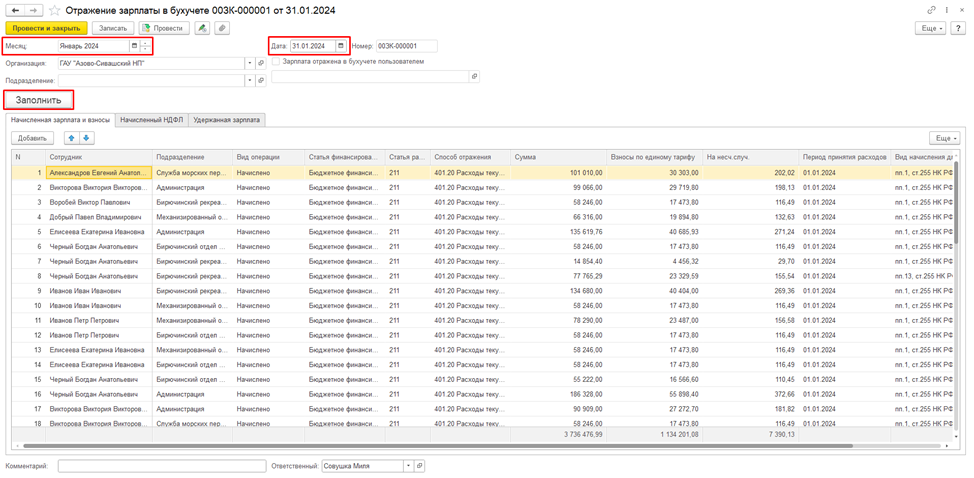Click 'Вид операции' column header

point(268,157)
